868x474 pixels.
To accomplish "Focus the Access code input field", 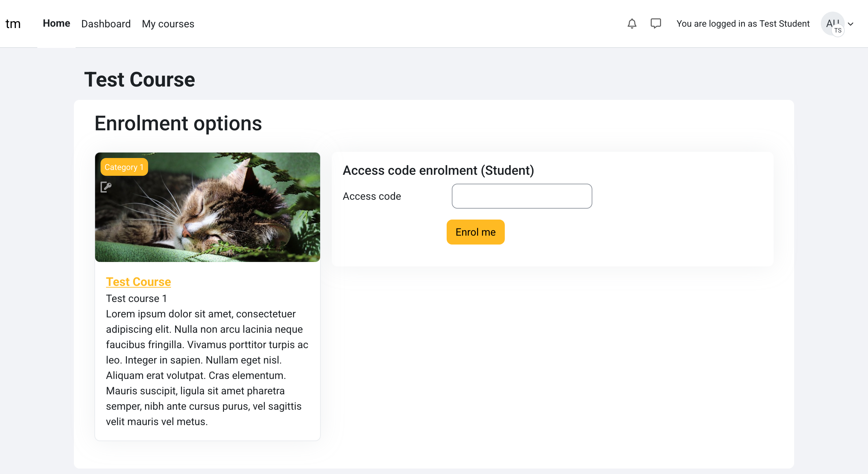I will tap(522, 196).
